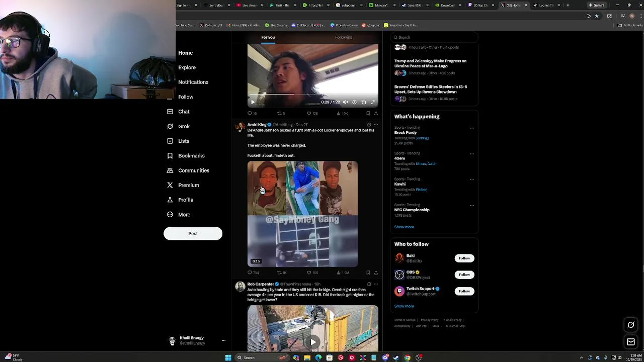Open the Gemini button in Chrome
The height and width of the screenshot is (362, 644).
tap(597, 5)
